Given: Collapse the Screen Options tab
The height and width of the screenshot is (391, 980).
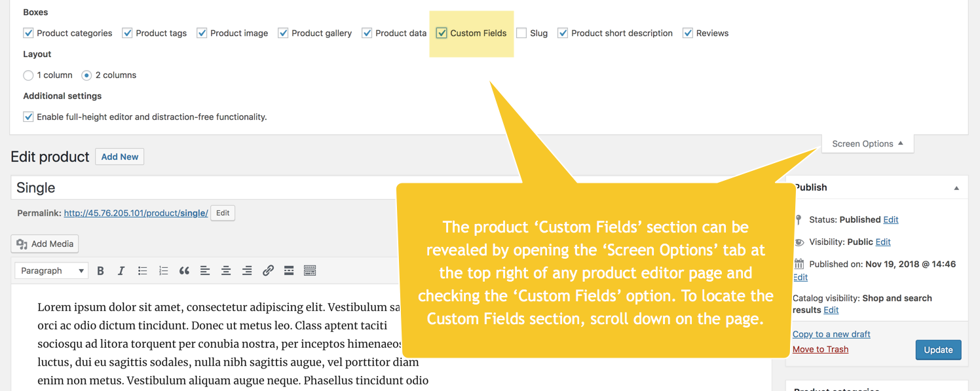Looking at the screenshot, I should click(867, 143).
